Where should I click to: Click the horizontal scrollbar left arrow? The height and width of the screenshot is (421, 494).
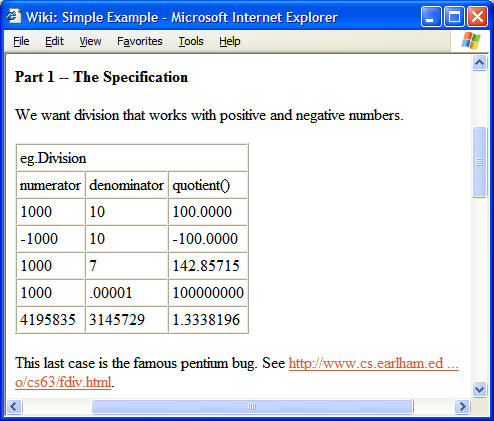[x=14, y=406]
